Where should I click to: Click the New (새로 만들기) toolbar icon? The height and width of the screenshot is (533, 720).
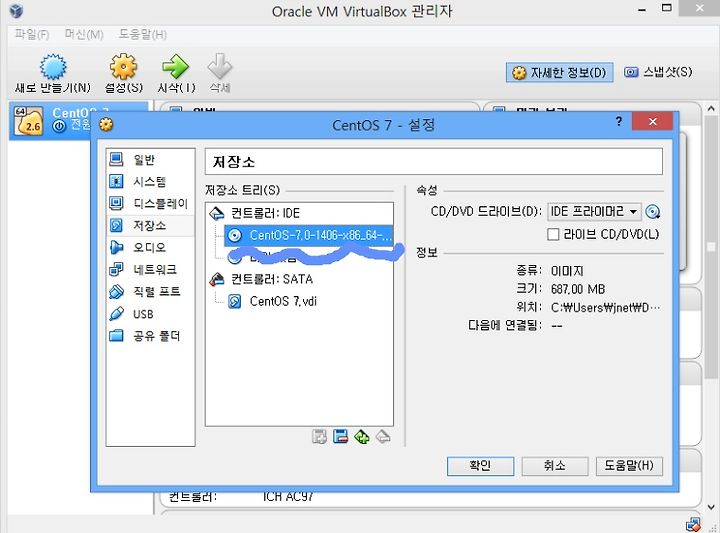pyautogui.click(x=52, y=67)
